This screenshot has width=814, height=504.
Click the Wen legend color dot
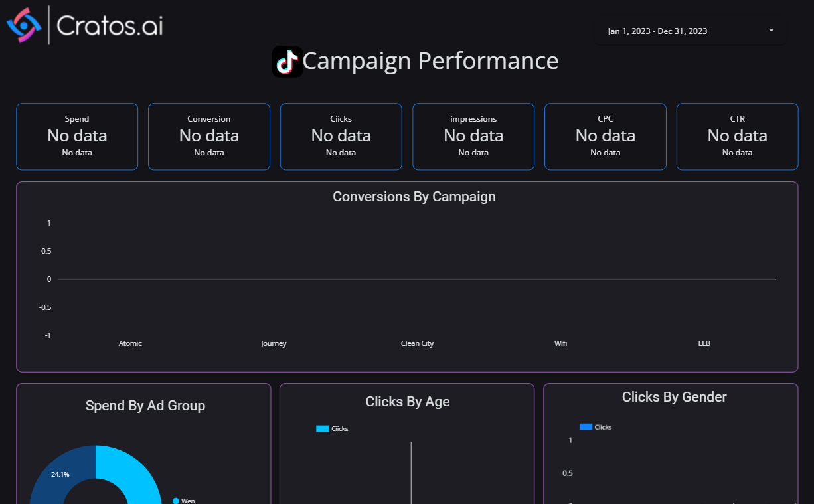tap(176, 501)
